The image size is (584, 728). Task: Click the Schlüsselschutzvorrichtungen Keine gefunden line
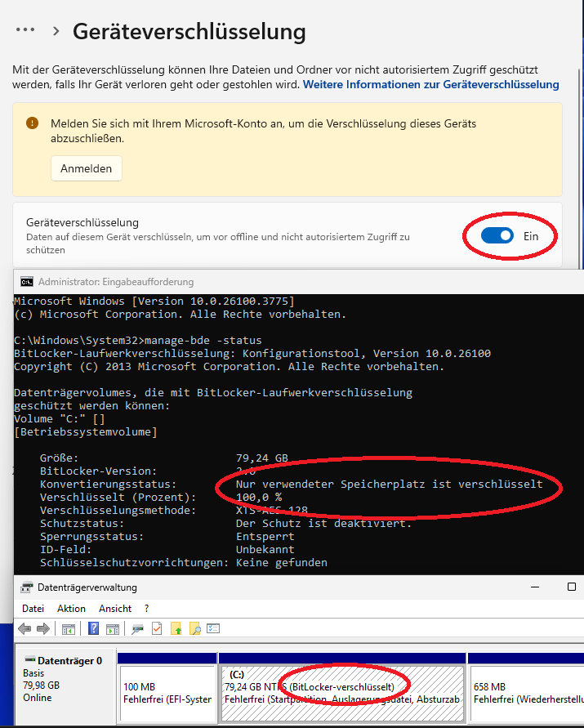(x=184, y=562)
